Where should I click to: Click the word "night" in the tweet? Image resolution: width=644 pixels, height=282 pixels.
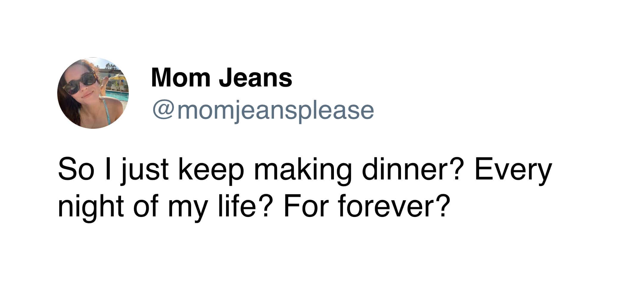pos(91,207)
